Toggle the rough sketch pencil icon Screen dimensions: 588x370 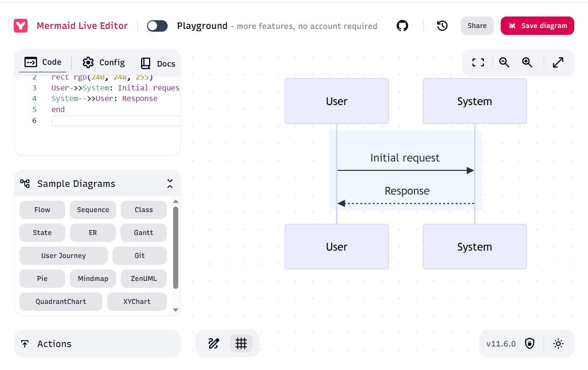coord(214,343)
